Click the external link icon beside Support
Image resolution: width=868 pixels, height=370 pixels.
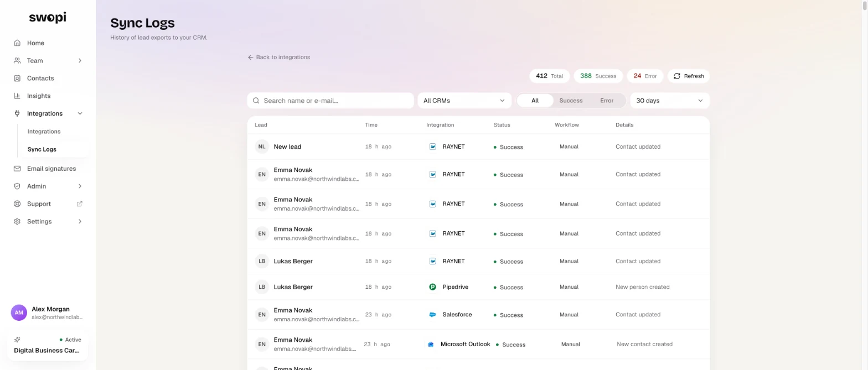(80, 204)
